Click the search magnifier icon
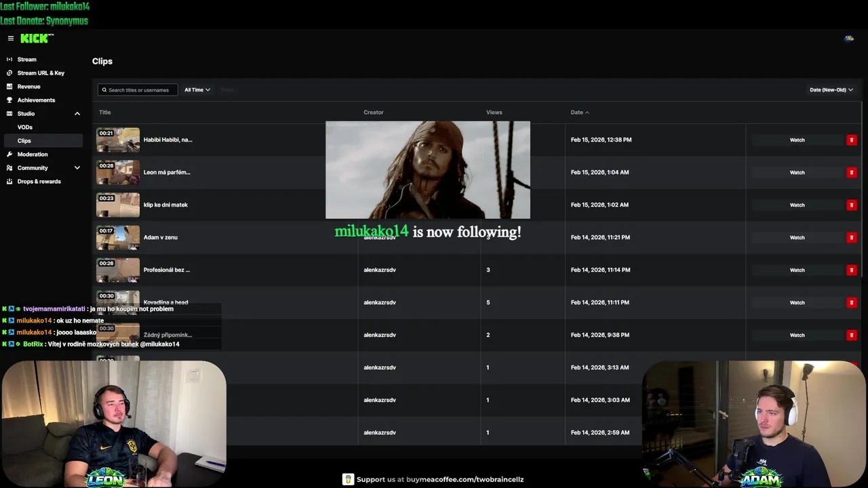This screenshot has height=488, width=868. coord(104,90)
